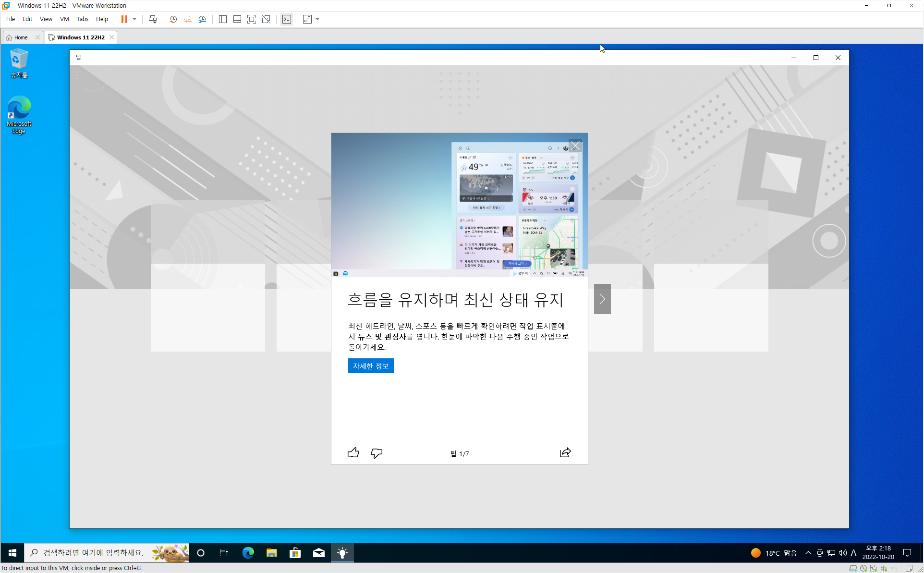The height and width of the screenshot is (573, 924).
Task: Click the thumbs down dislike icon
Action: [377, 452]
